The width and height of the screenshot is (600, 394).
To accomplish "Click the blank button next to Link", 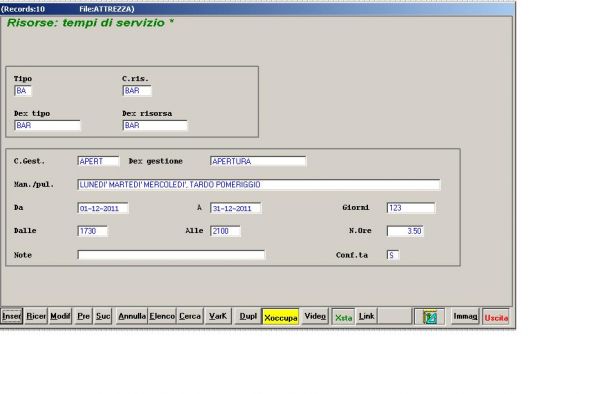I will [395, 316].
